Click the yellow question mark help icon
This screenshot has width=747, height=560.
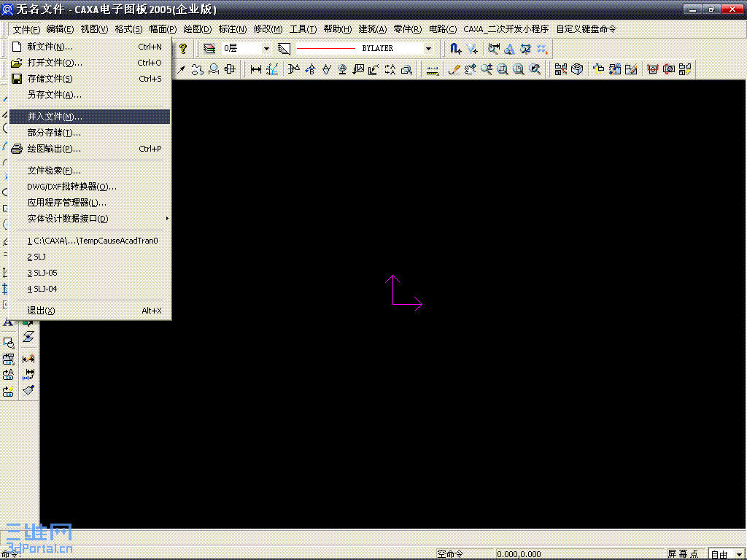pos(183,49)
